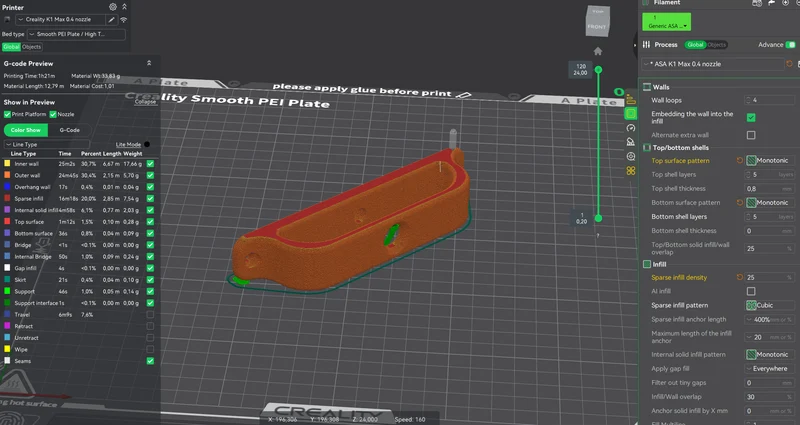This screenshot has width=800, height=425.
Task: Click the printer Wi-Fi connection icon
Action: [x=123, y=19]
